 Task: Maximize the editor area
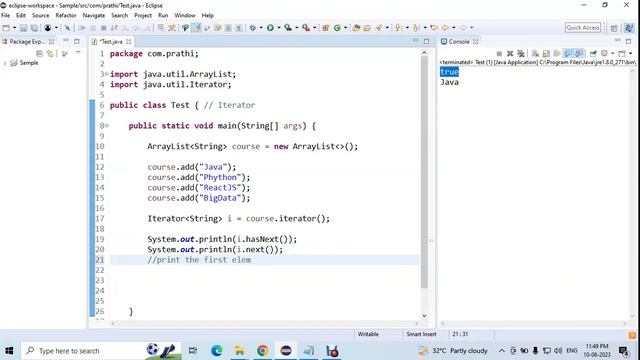[427, 41]
